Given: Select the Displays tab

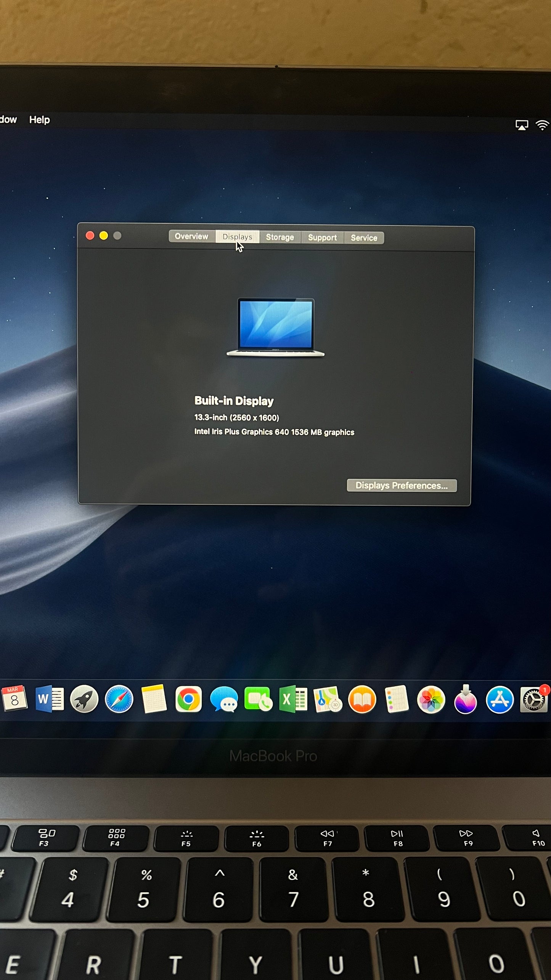Looking at the screenshot, I should click(x=238, y=237).
